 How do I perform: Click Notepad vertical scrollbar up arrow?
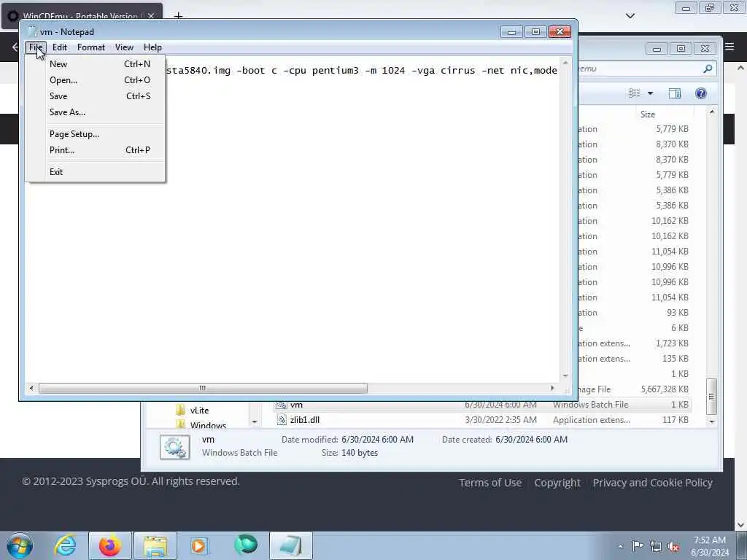click(x=565, y=63)
